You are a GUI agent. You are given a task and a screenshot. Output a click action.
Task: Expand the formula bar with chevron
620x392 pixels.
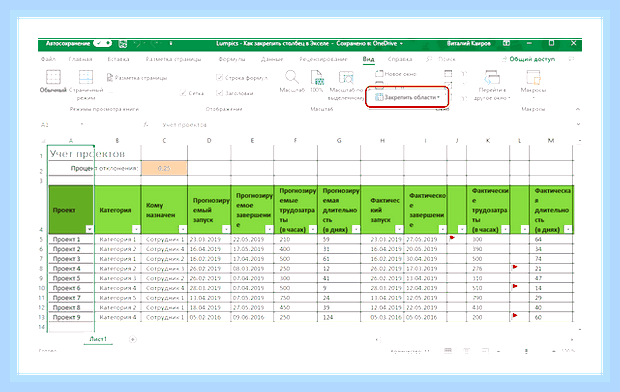pos(578,125)
